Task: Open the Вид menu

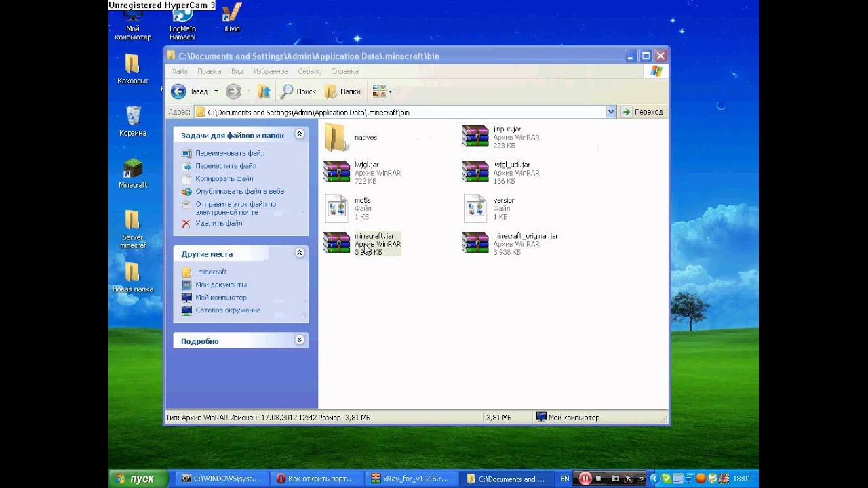Action: coord(237,71)
